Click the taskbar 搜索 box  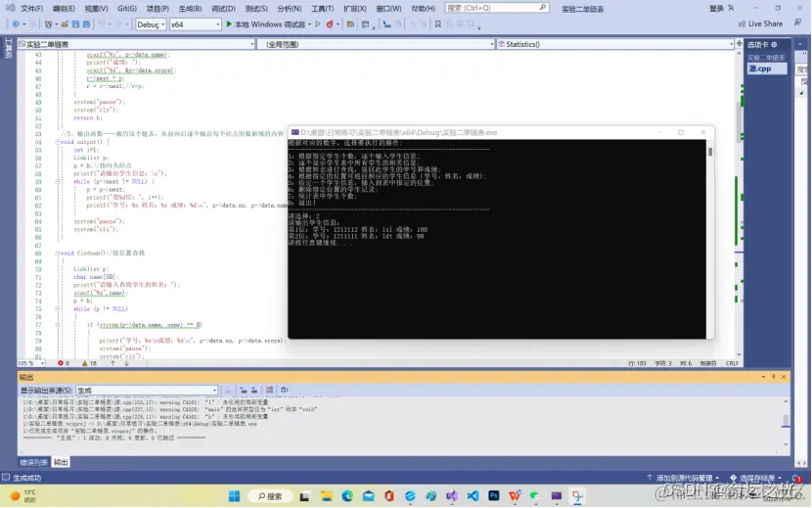(x=270, y=496)
